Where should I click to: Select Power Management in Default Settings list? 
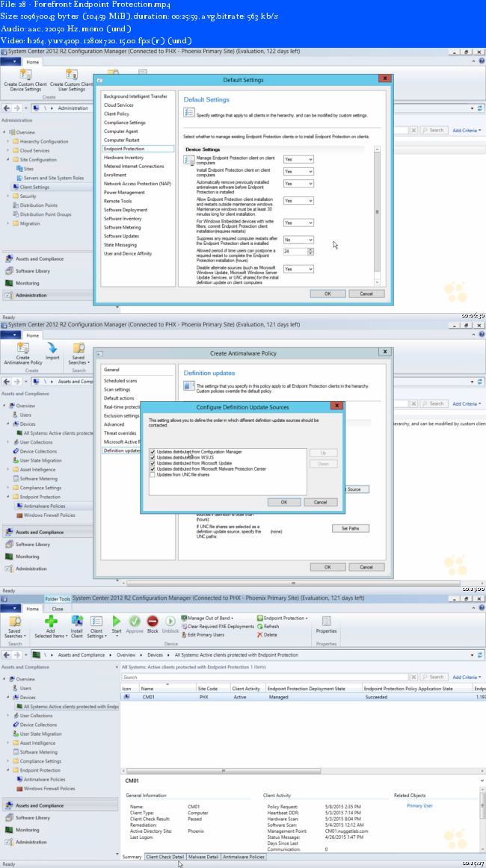(124, 192)
